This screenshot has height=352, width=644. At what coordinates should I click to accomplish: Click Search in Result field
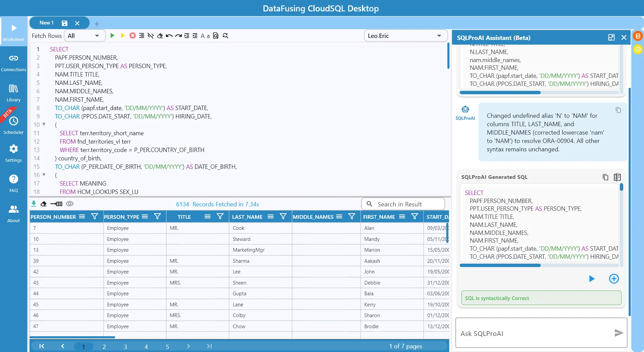[x=403, y=204]
